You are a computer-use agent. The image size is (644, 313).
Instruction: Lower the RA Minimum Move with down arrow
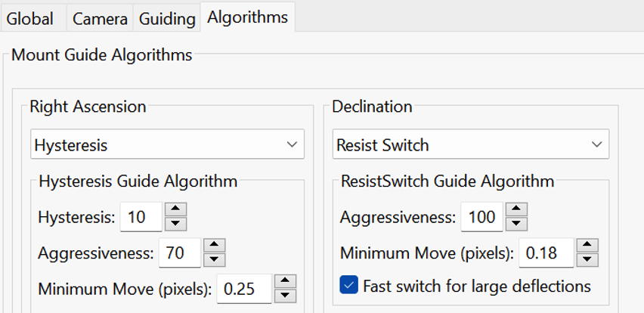click(286, 296)
